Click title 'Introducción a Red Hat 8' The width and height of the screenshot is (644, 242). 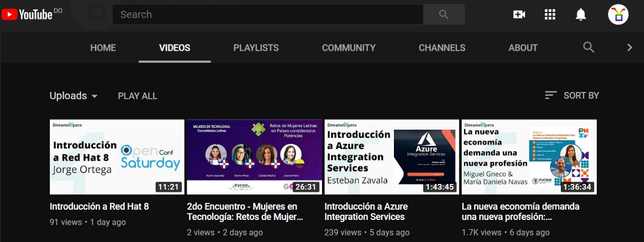pos(99,207)
